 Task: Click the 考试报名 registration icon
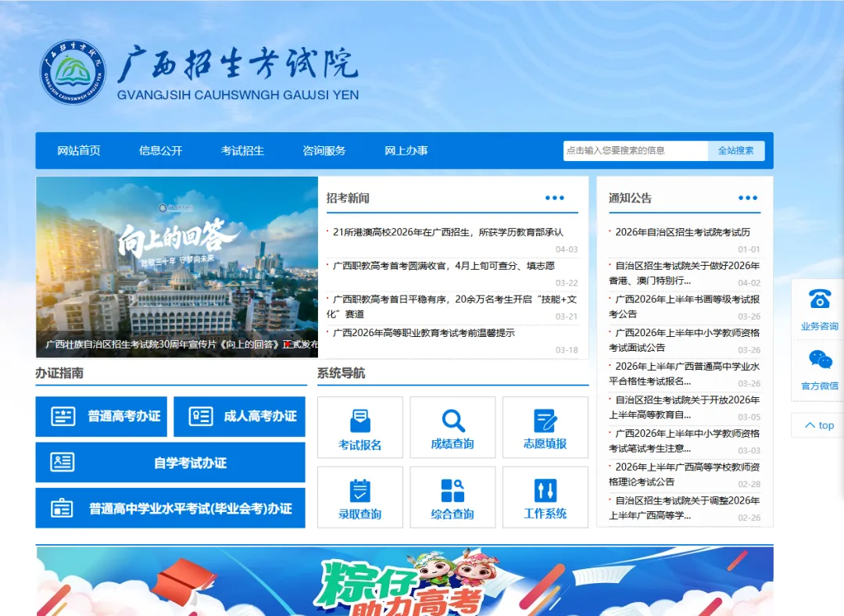pos(359,421)
